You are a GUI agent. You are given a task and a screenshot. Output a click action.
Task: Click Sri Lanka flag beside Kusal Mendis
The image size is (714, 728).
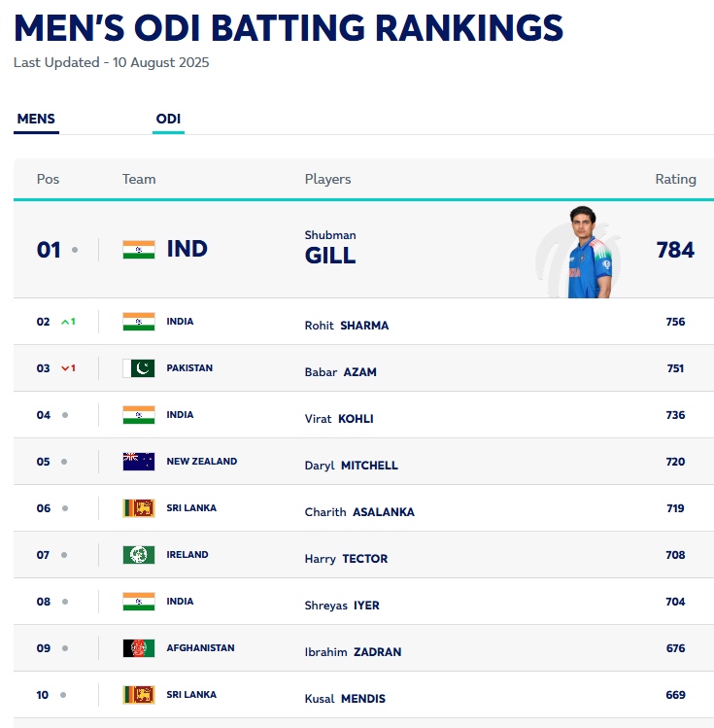pyautogui.click(x=138, y=695)
